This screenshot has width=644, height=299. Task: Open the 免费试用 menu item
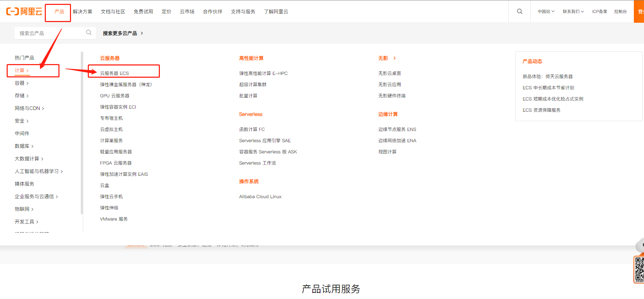[x=143, y=12]
